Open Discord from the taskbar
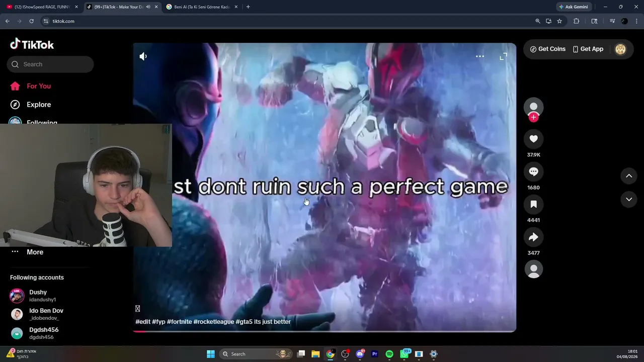 pyautogui.click(x=360, y=354)
